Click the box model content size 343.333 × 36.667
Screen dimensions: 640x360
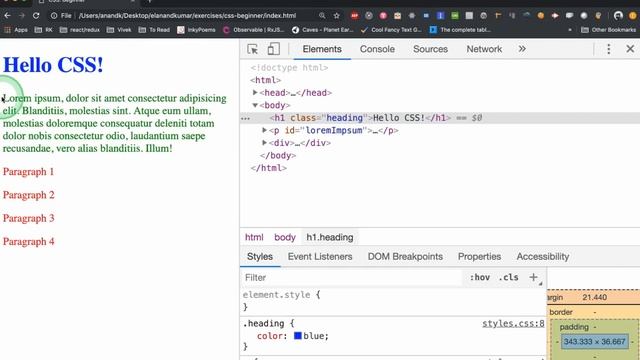[x=594, y=342]
